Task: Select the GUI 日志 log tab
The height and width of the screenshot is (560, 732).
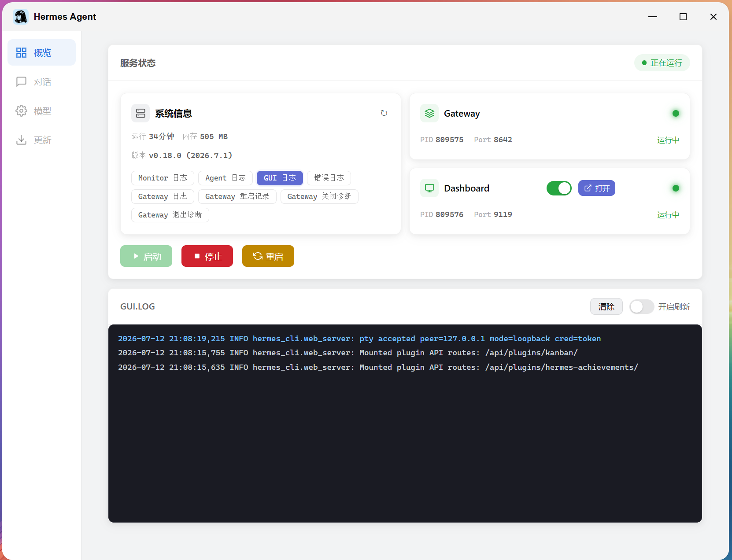Action: pyautogui.click(x=280, y=178)
